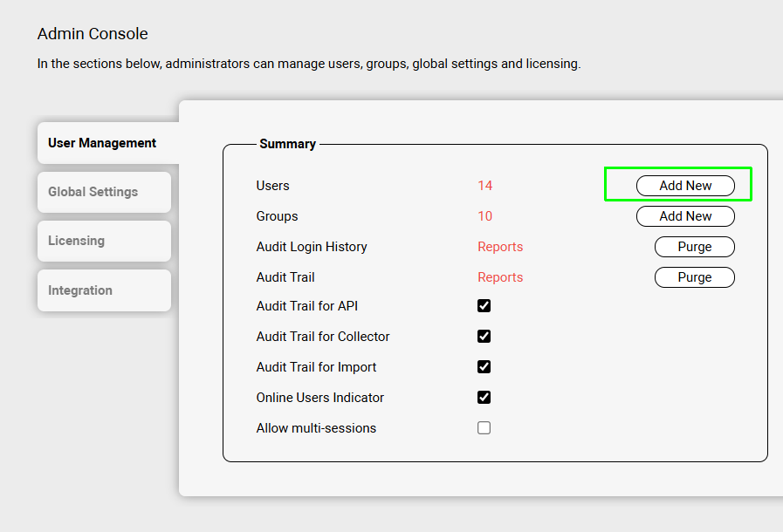783x532 pixels.
Task: Purge the Audit Login History
Action: click(x=694, y=247)
